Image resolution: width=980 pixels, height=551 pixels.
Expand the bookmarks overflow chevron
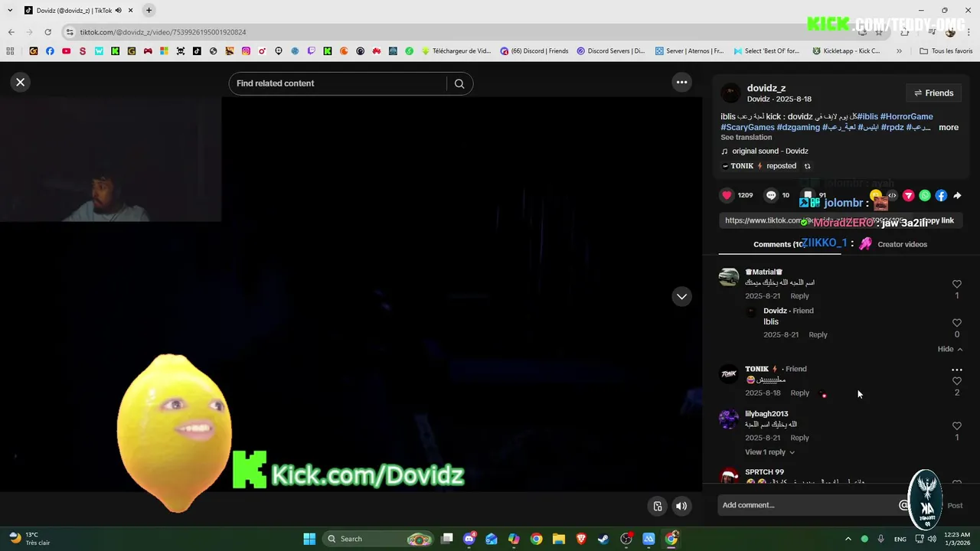tap(899, 51)
